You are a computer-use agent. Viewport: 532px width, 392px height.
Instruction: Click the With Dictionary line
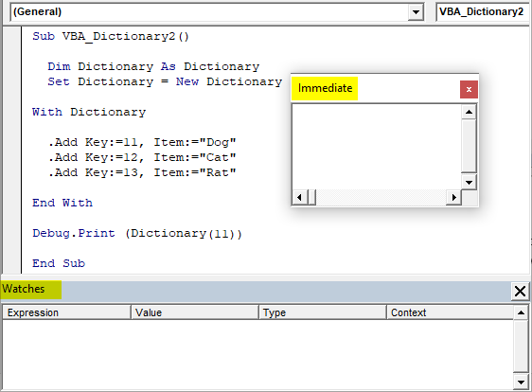click(89, 112)
